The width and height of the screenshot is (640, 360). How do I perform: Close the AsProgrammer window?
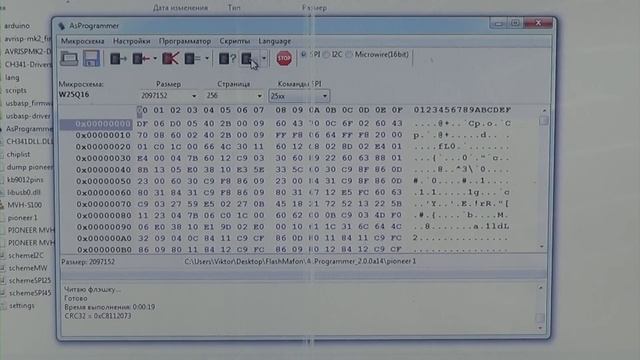pyautogui.click(x=538, y=23)
